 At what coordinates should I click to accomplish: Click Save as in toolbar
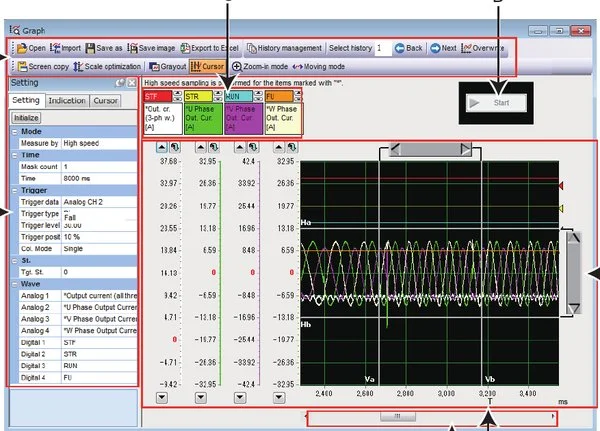(104, 48)
